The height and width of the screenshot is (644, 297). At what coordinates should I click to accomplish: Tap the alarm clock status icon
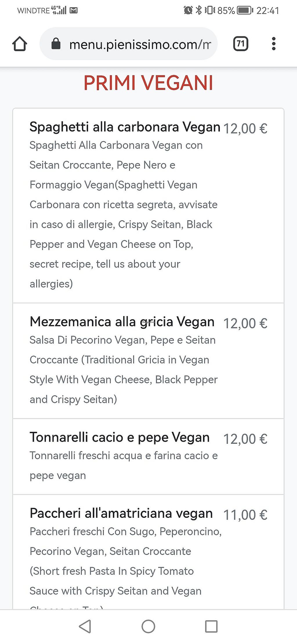pos(188,11)
